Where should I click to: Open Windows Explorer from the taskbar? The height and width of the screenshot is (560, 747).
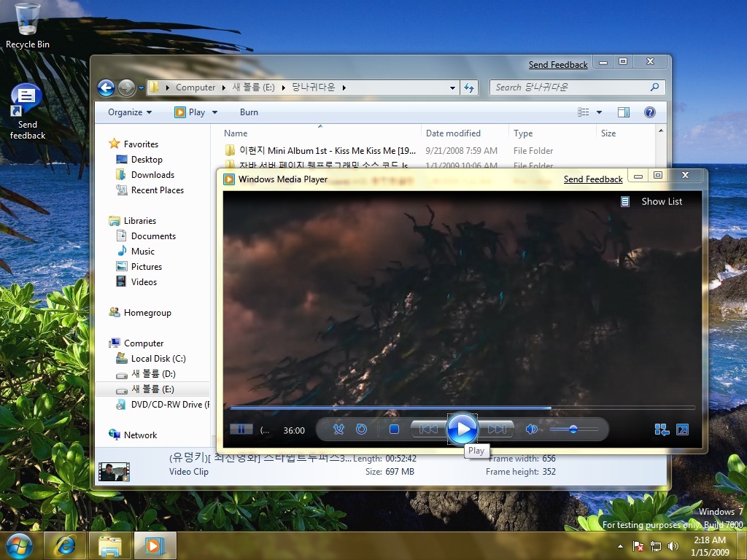coord(109,545)
